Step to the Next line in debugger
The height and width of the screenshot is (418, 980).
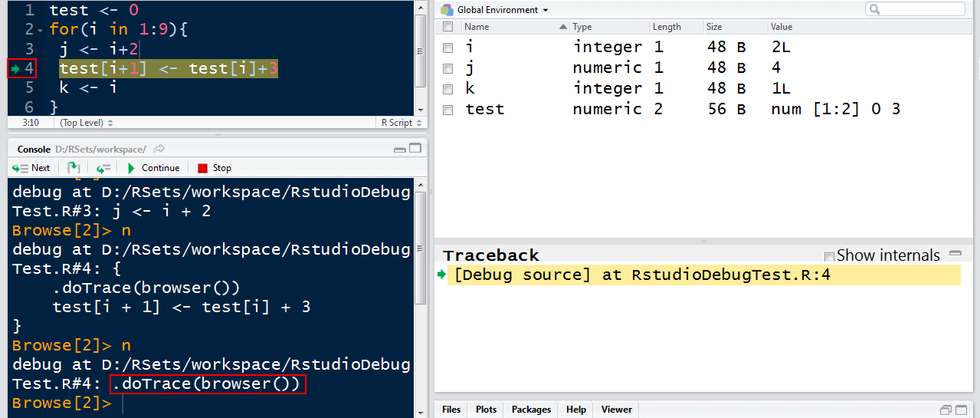coord(31,168)
